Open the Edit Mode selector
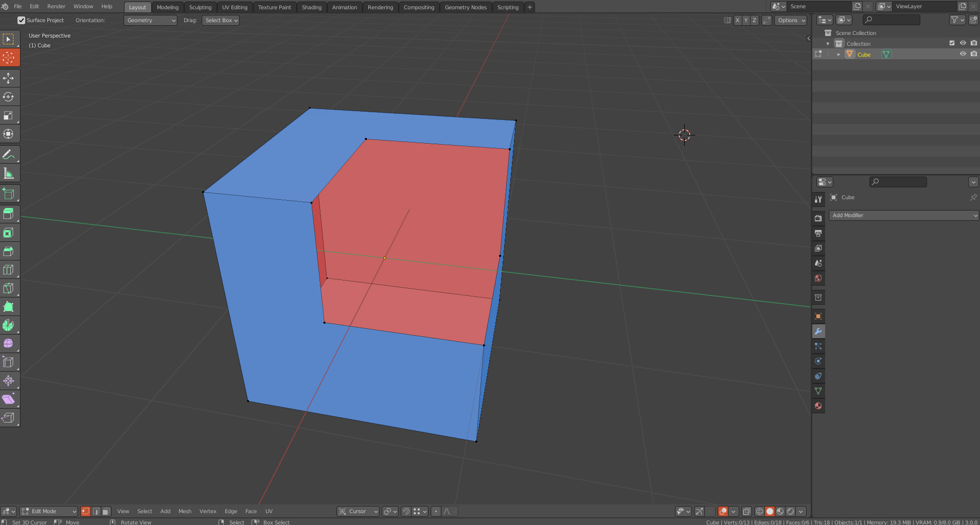 pyautogui.click(x=49, y=511)
